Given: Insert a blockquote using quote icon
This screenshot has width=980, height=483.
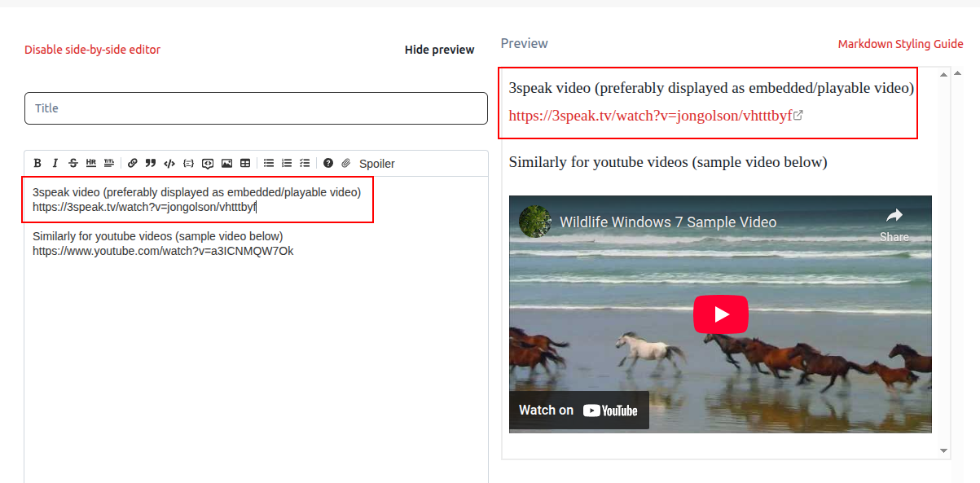Looking at the screenshot, I should [151, 164].
